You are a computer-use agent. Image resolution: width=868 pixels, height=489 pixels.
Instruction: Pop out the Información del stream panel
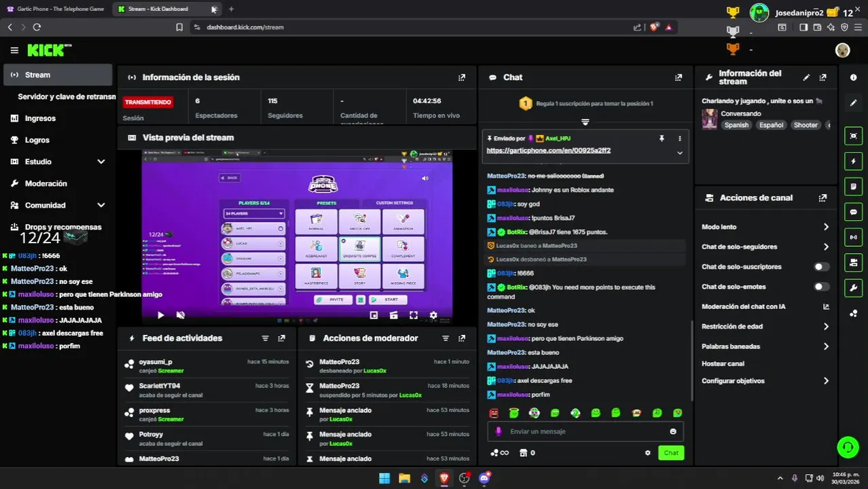822,77
